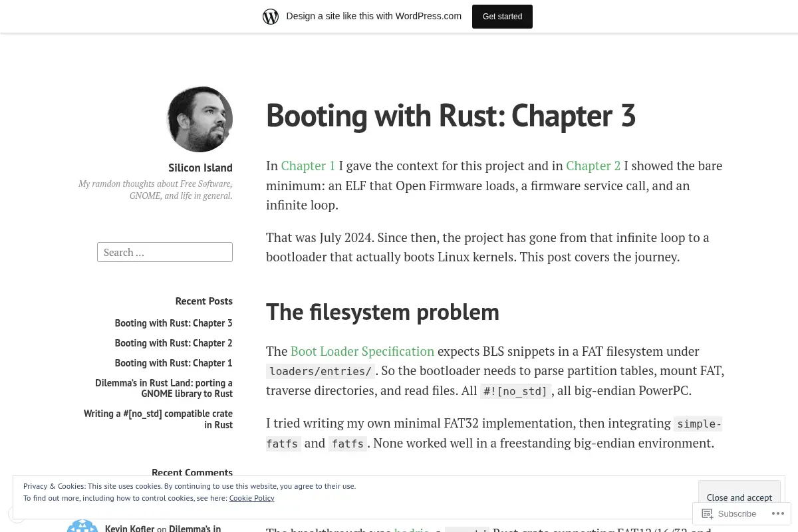Click the site tagline about Free Software

pyautogui.click(x=156, y=190)
